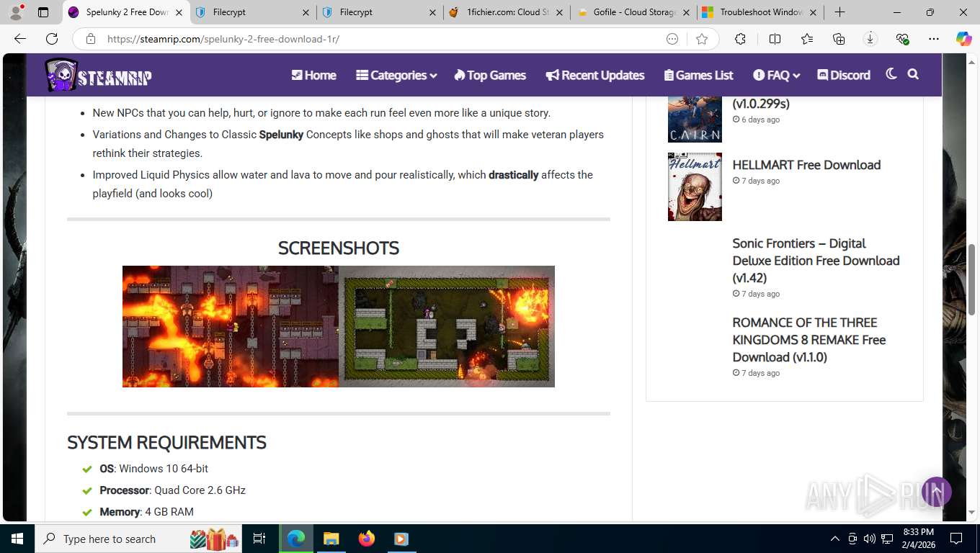Screen dimensions: 980x553
Task: Close the Spelunky 2 tab
Action: point(179,12)
